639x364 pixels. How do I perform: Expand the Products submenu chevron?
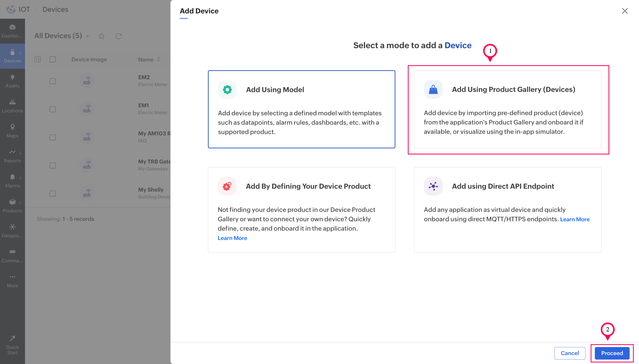pyautogui.click(x=20, y=203)
